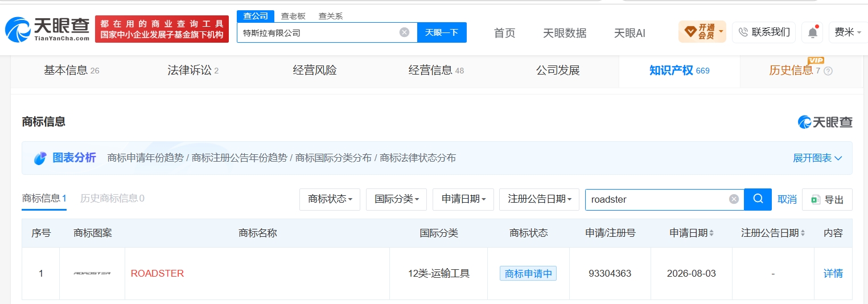Click the 商标申请中 status tag
Screen dimensions: 868x304
528,273
